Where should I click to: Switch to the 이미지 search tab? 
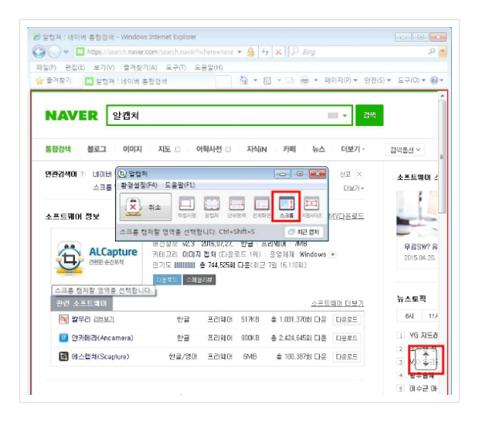coord(132,149)
